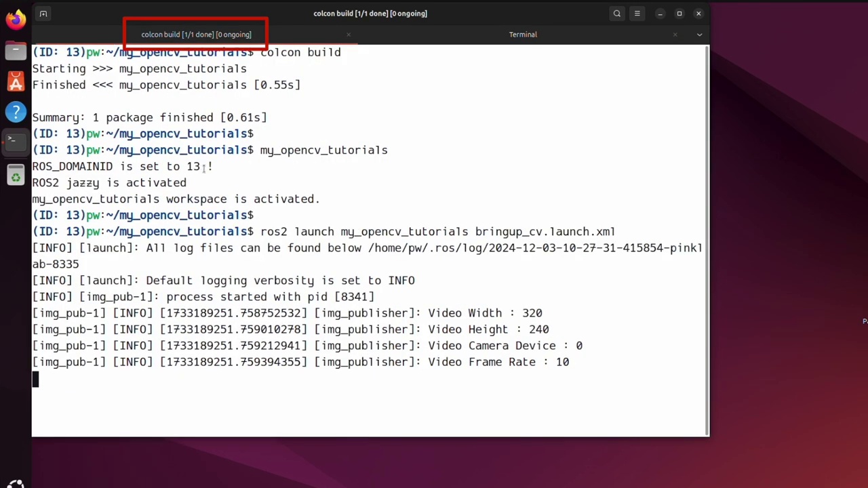This screenshot has width=868, height=488.
Task: Close the terminal window
Action: (x=698, y=14)
